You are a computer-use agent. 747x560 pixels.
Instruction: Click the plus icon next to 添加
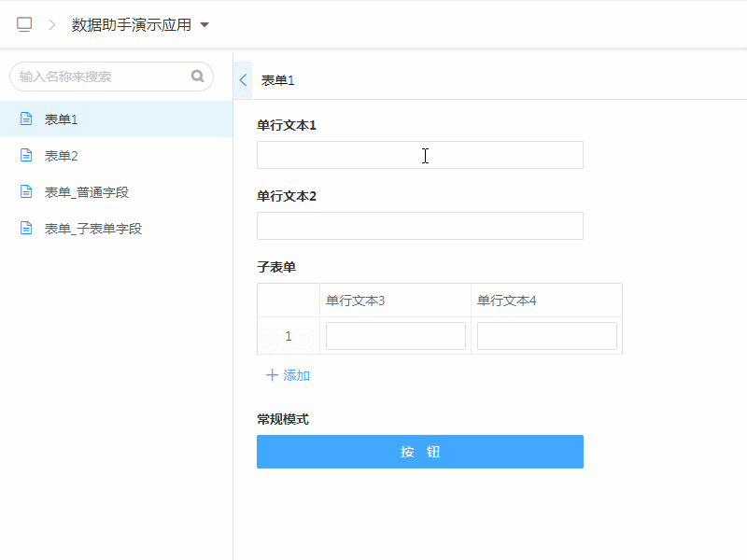coord(272,375)
